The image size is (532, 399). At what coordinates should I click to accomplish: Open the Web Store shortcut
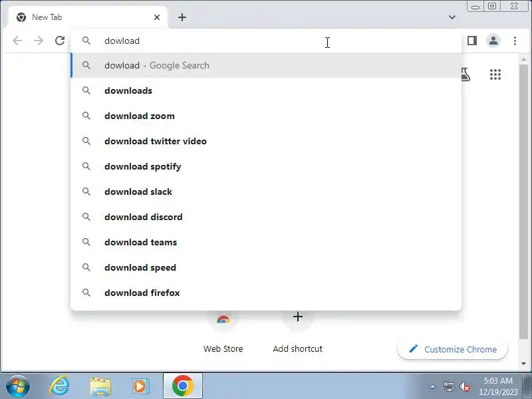(223, 332)
